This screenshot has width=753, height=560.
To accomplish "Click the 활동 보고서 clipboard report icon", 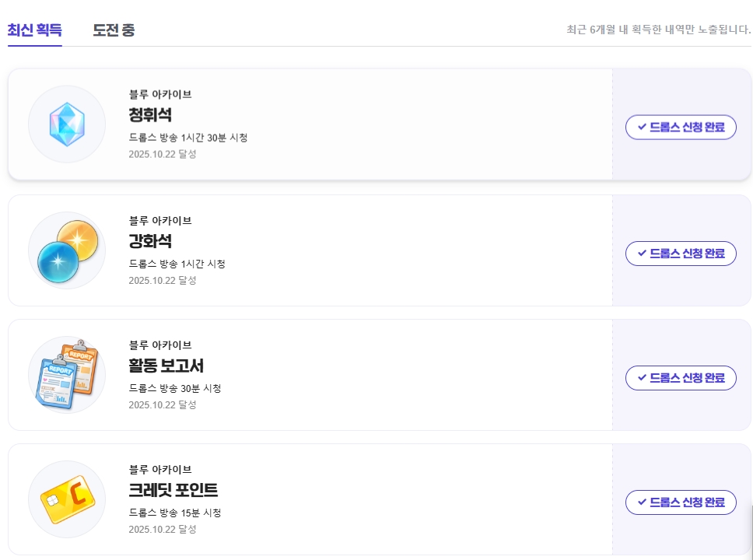I will coord(67,375).
